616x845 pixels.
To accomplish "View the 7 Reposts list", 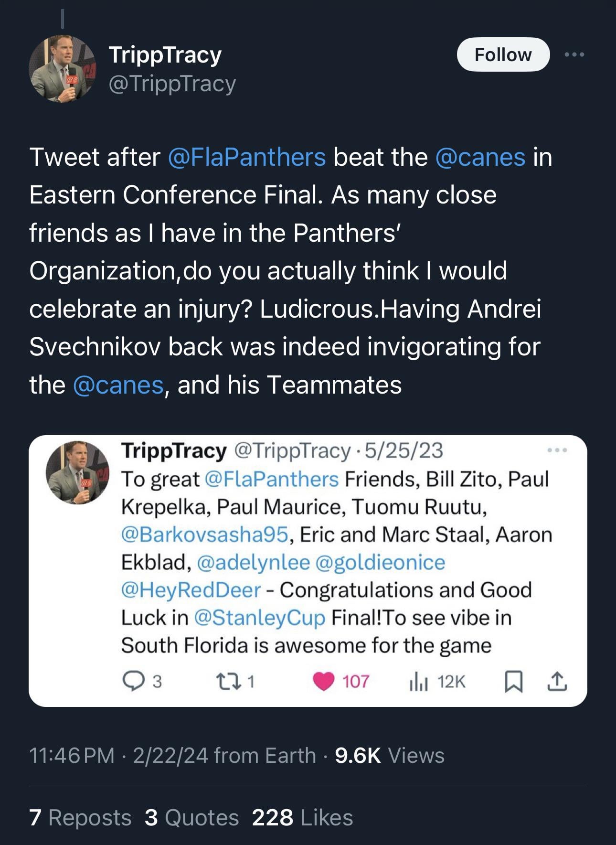I will point(80,817).
